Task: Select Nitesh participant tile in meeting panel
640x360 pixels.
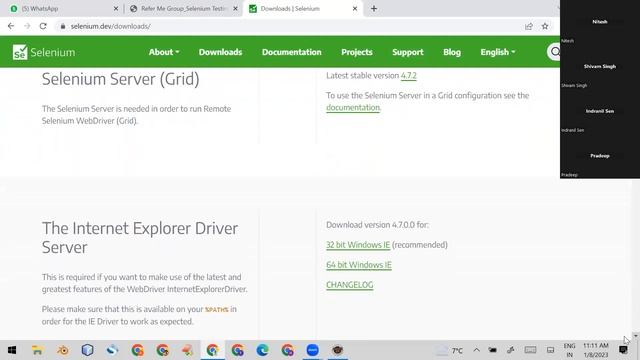Action: tap(600, 22)
